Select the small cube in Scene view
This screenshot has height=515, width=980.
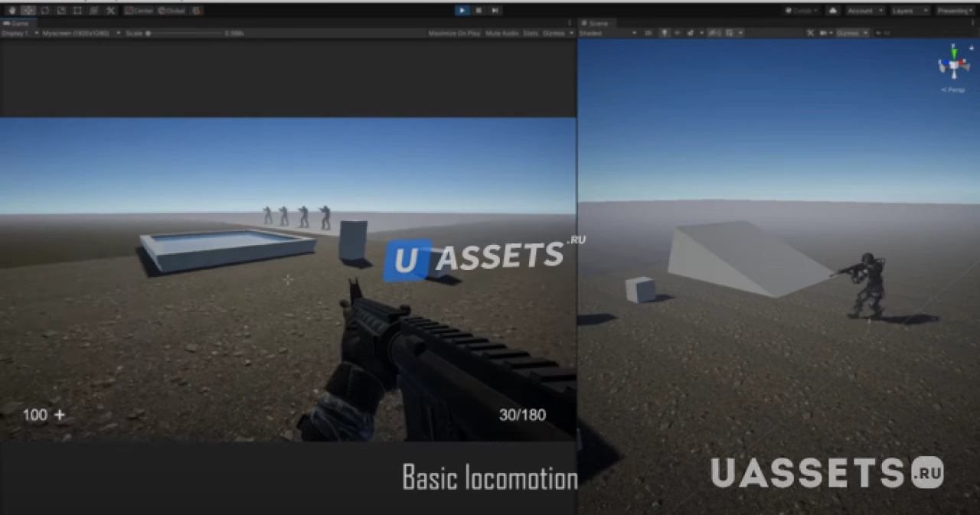coord(640,289)
